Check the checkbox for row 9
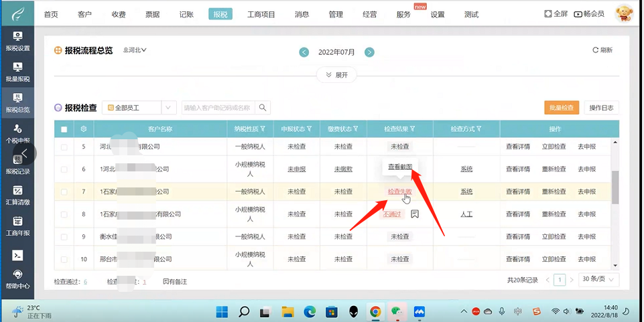The width and height of the screenshot is (644, 322). click(64, 237)
